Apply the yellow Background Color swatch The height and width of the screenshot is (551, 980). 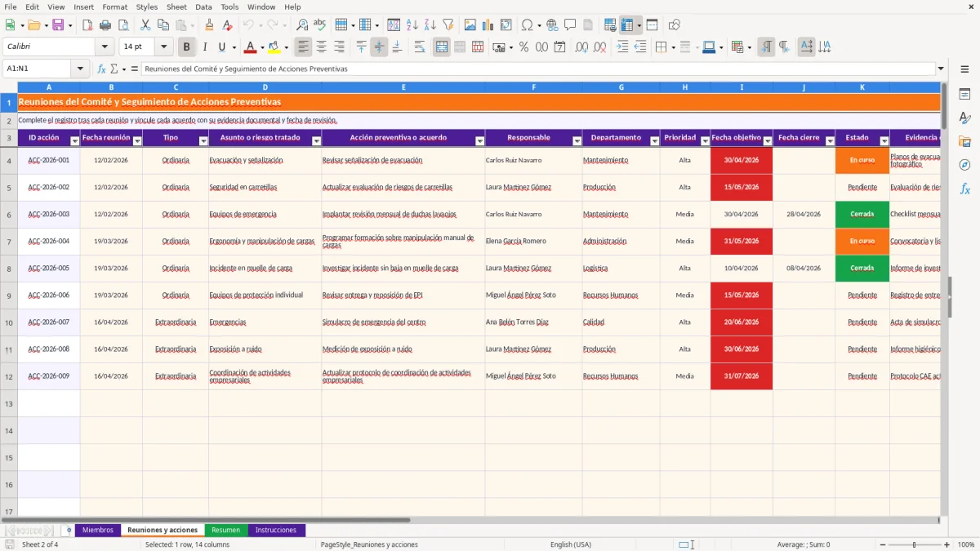click(274, 47)
